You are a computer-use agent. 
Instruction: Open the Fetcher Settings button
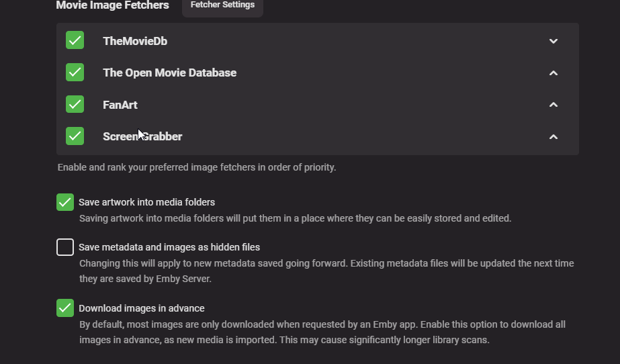point(222,5)
